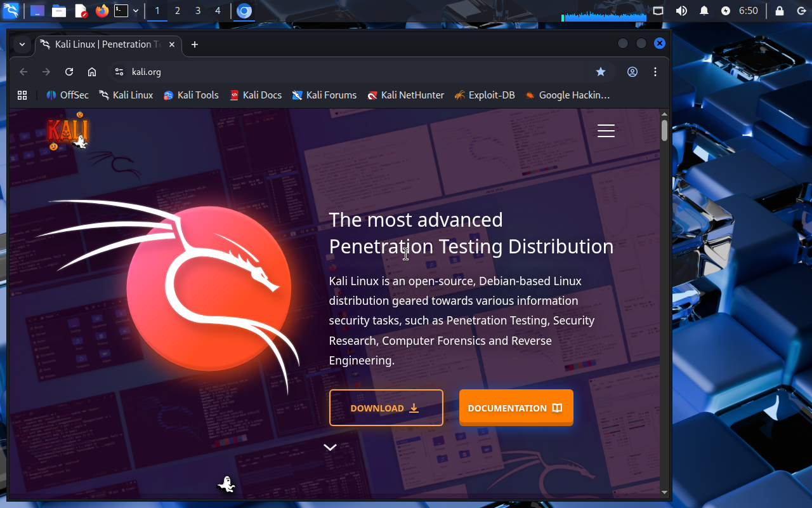This screenshot has width=812, height=508.
Task: Open the browser profile icon
Action: point(632,72)
